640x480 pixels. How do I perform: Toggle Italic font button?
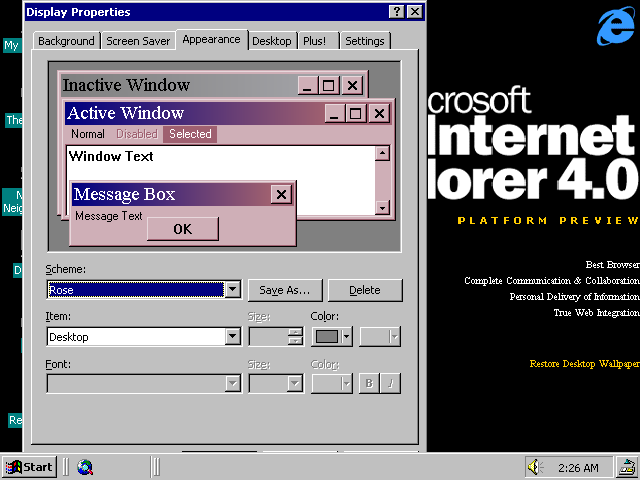tap(391, 384)
